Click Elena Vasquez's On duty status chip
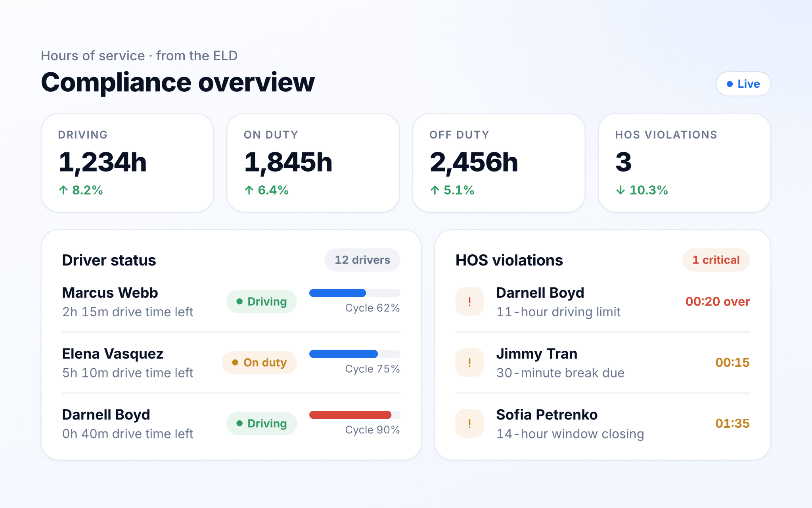This screenshot has height=508, width=812. [259, 362]
